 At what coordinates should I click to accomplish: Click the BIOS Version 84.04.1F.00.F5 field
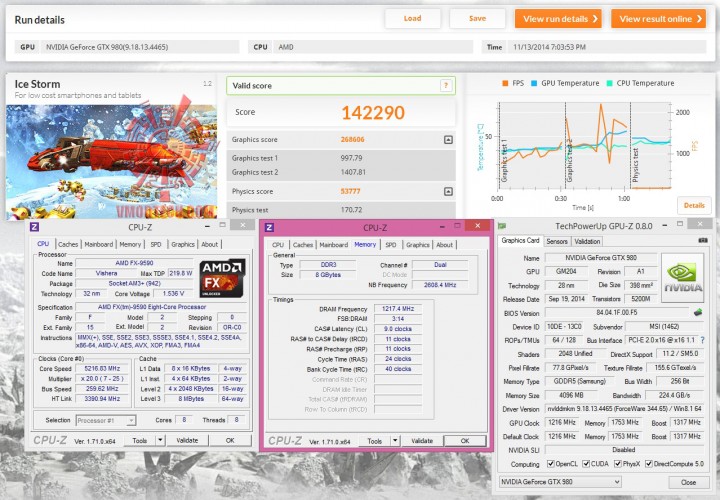(617, 313)
